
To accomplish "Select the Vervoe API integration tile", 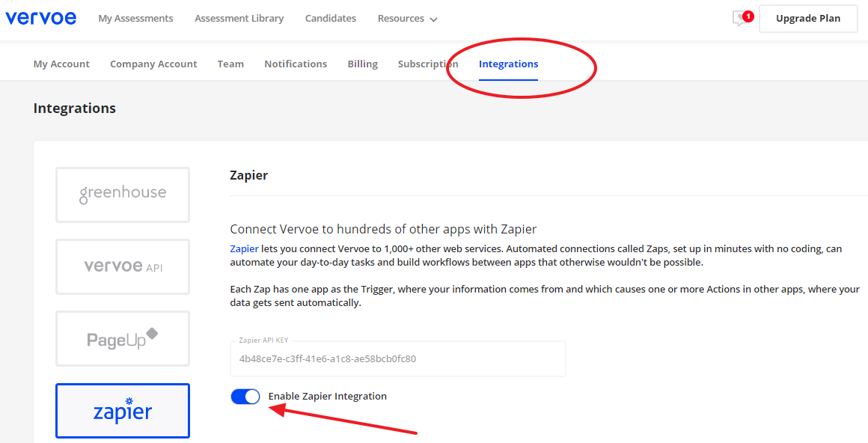I will 123,266.
